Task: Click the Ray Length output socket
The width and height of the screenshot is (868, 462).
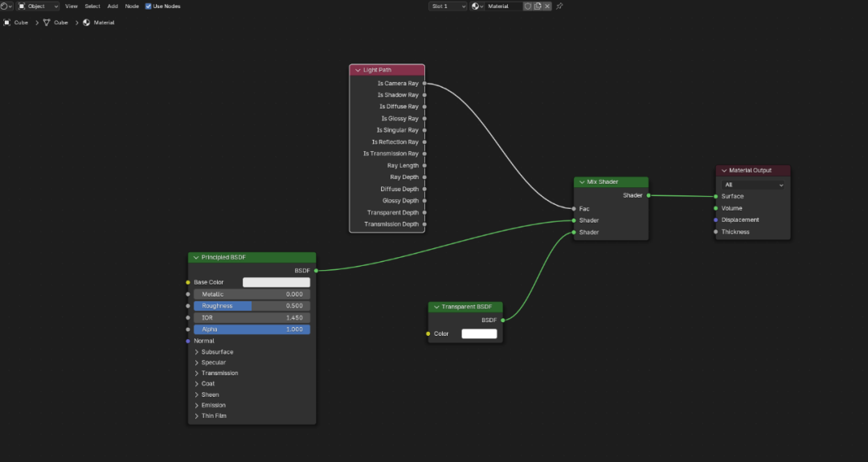Action: 424,166
